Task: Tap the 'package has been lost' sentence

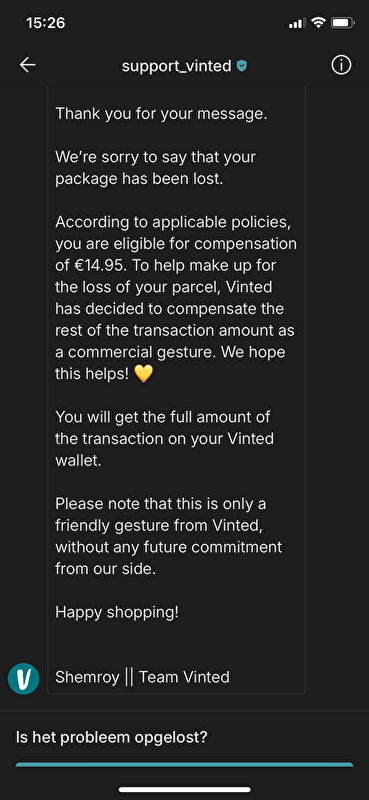Action: point(156,168)
